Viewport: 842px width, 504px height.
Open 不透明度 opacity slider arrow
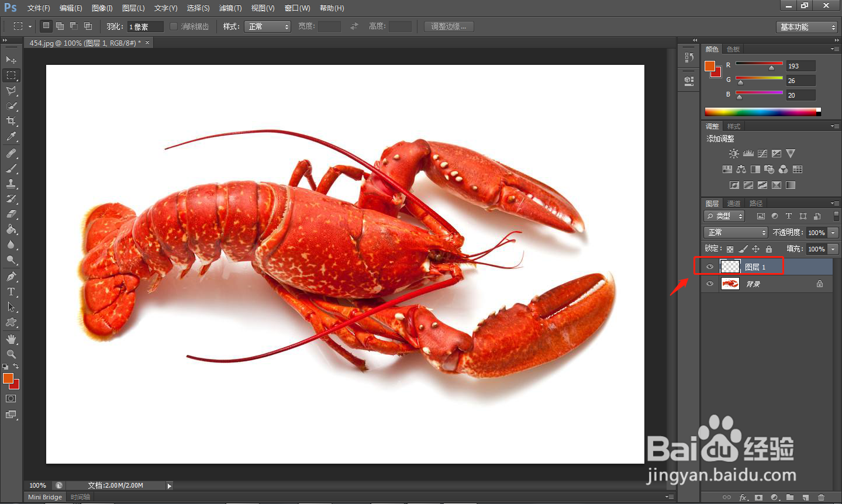pyautogui.click(x=834, y=233)
